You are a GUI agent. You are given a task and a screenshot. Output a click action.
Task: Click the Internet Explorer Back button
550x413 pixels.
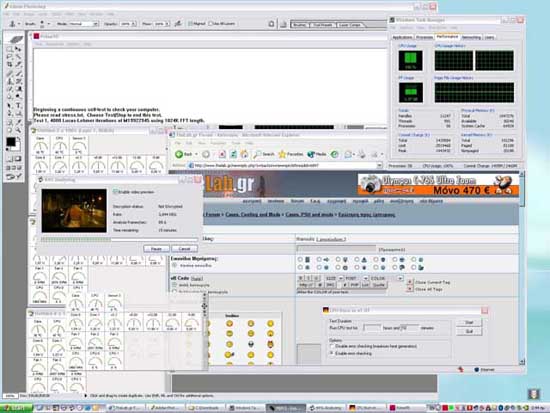[x=184, y=154]
